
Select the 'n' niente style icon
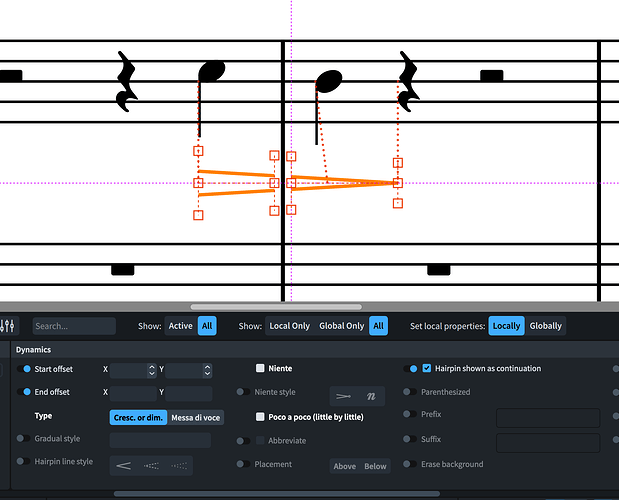371,396
